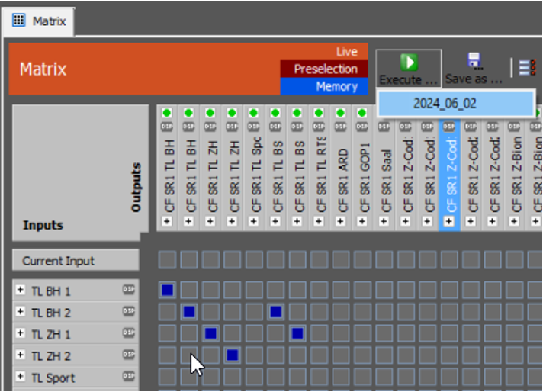Screen dimensions: 543x392
Task: Toggle crosspoint TL BH 1 to CF SR1 Saal
Action: [x=384, y=290]
